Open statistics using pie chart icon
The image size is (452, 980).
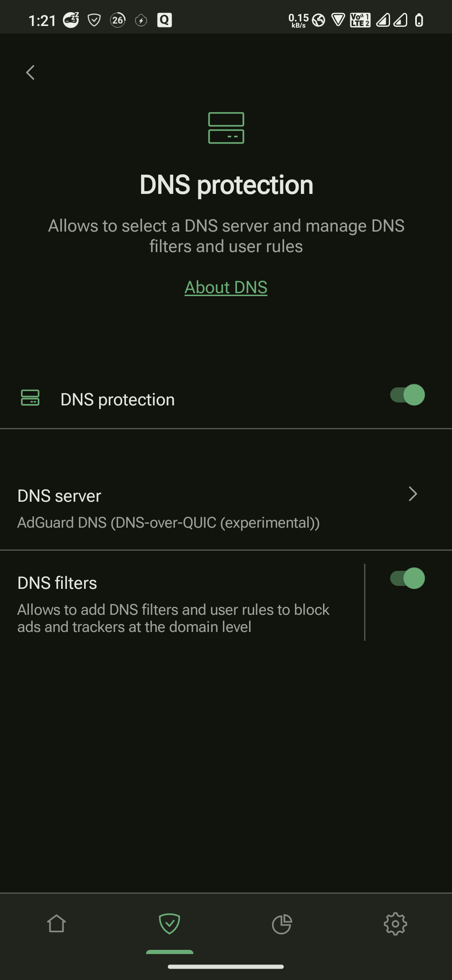[x=282, y=924]
